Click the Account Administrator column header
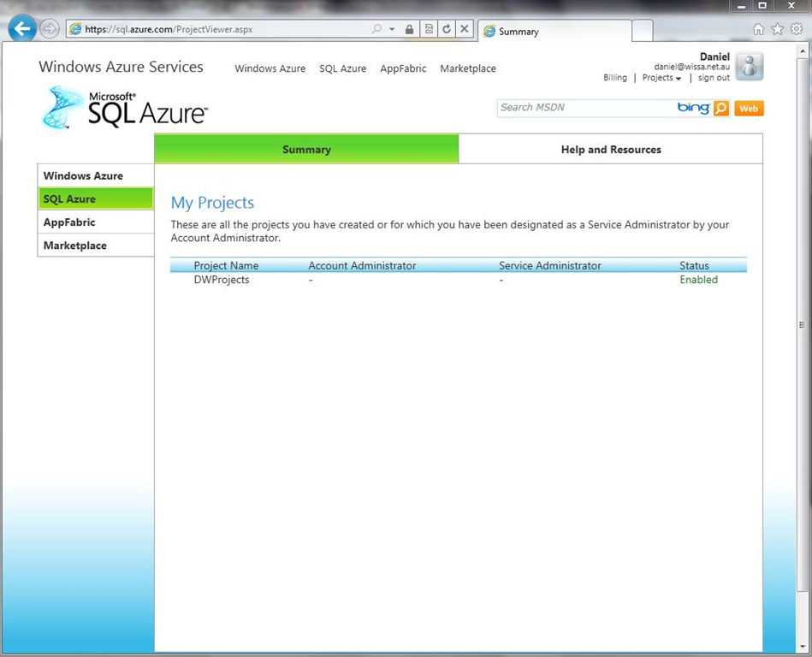Viewport: 812px width, 657px height. pos(362,265)
